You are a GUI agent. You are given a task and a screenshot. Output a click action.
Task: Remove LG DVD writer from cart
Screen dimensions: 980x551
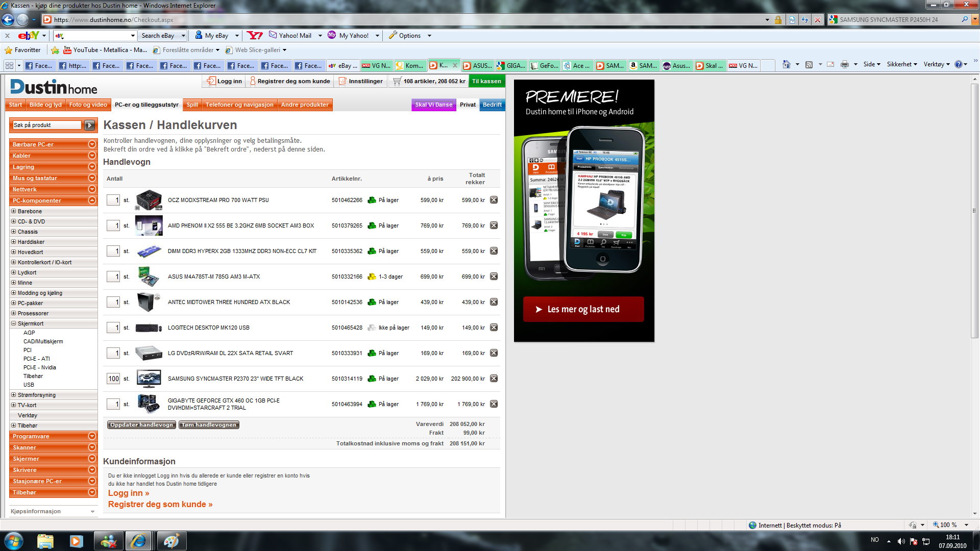coord(494,353)
